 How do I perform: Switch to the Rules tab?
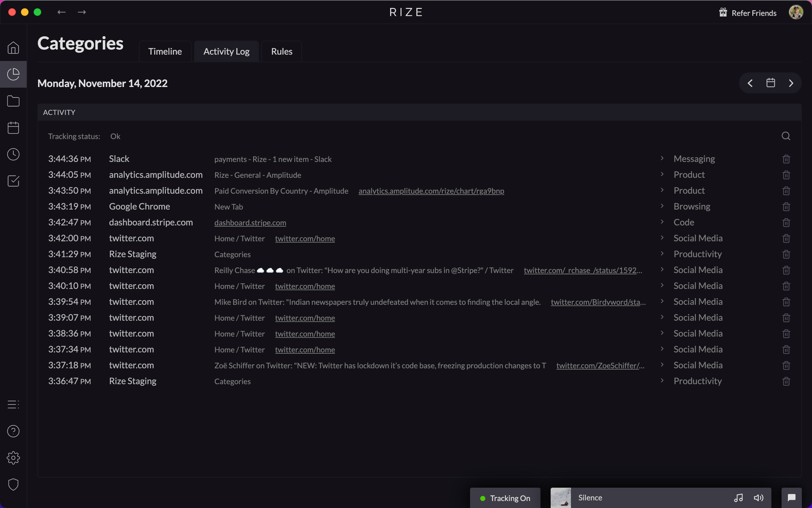pyautogui.click(x=282, y=51)
